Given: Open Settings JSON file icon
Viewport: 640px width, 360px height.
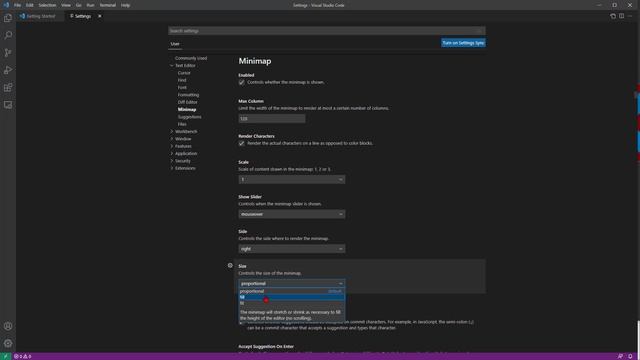Looking at the screenshot, I should point(613,16).
